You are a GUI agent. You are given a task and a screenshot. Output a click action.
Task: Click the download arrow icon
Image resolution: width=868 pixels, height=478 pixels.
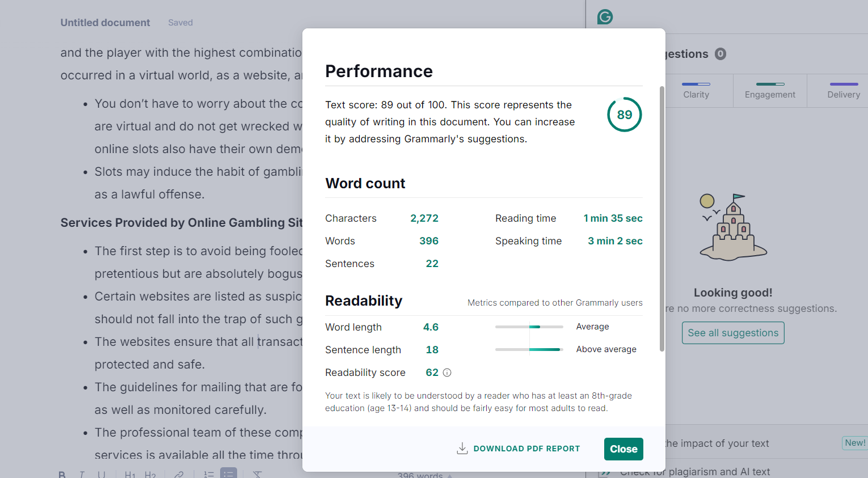click(462, 449)
